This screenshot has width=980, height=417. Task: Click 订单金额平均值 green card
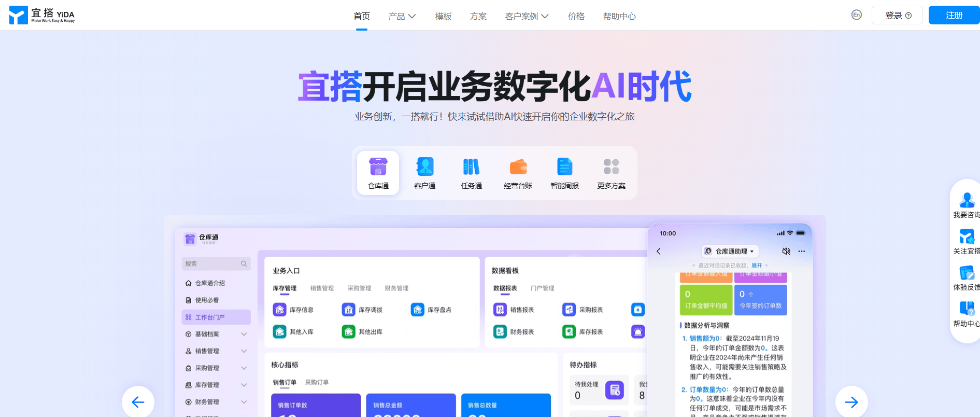(706, 300)
